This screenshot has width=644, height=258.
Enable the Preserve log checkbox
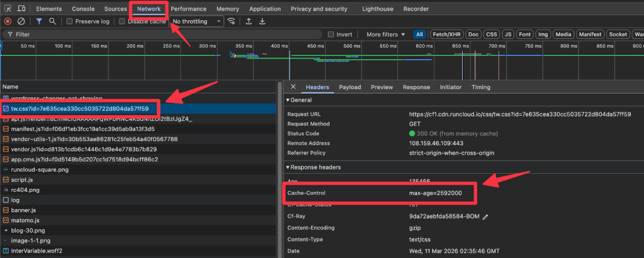(x=70, y=21)
